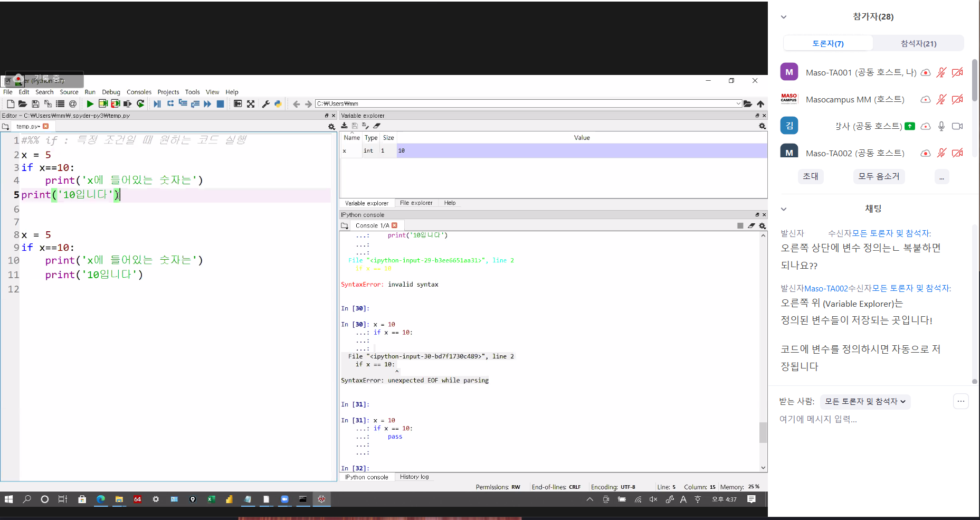Open the Consoles menu
The image size is (980, 520).
click(139, 92)
